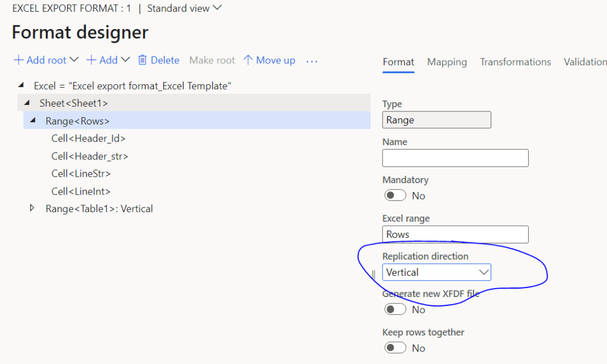Collapse the Range<Rows> node
The width and height of the screenshot is (607, 364).
[x=33, y=121]
